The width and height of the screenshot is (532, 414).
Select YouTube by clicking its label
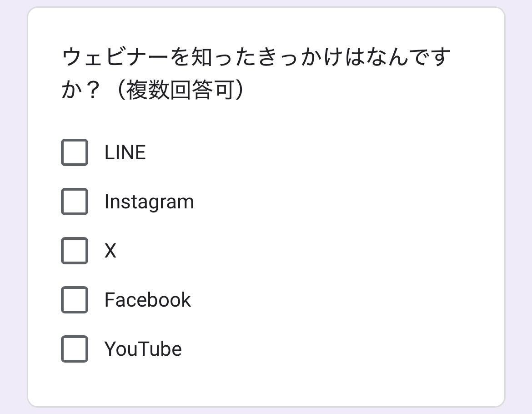pyautogui.click(x=143, y=349)
